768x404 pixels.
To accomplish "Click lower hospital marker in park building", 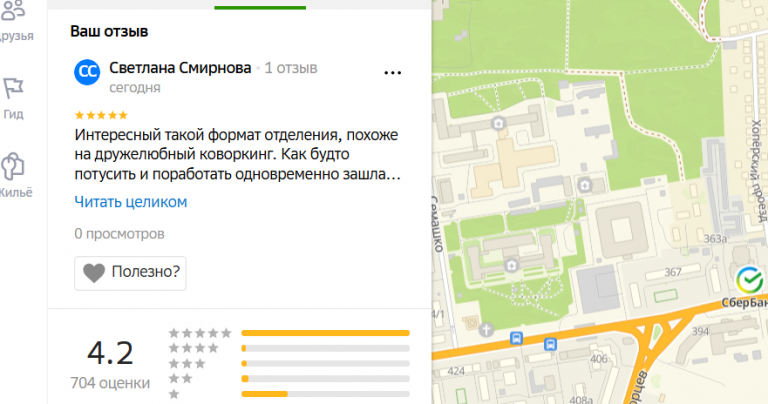I will [512, 265].
